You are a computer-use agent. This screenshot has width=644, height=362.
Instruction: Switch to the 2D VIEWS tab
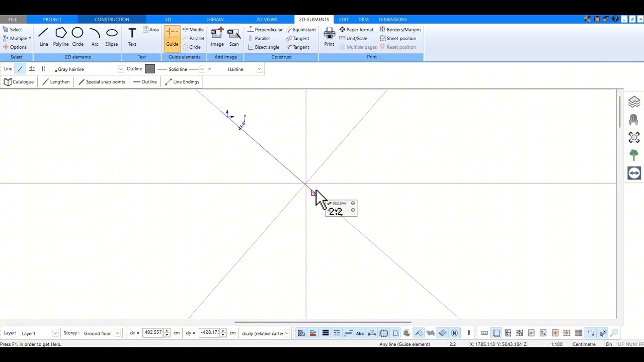pos(267,20)
